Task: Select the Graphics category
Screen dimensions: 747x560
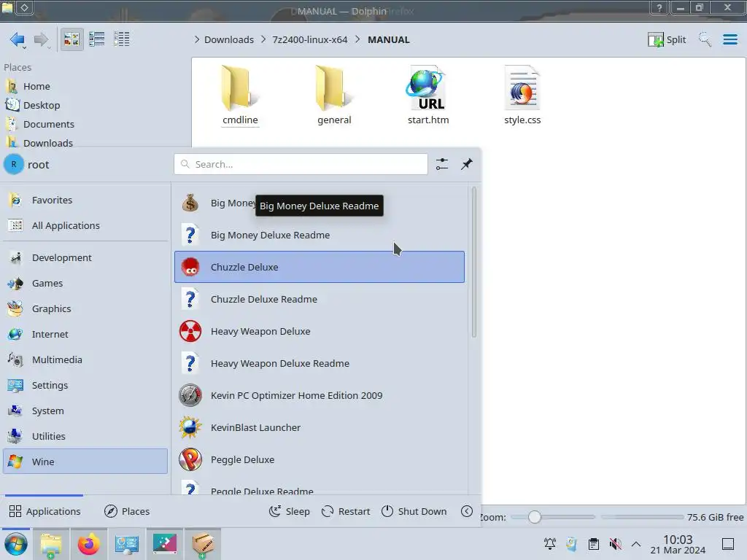Action: 85,308
